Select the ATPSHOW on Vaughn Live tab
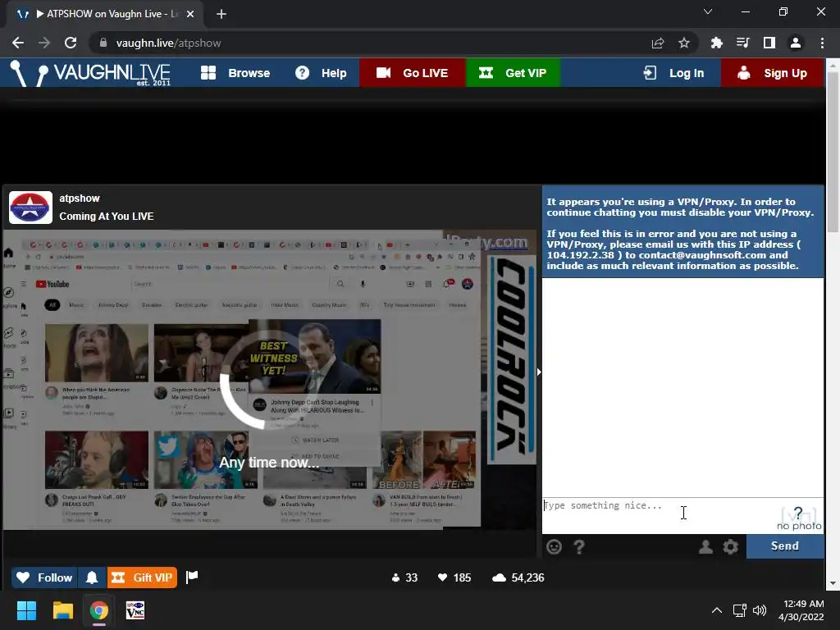The image size is (840, 630). [105, 14]
